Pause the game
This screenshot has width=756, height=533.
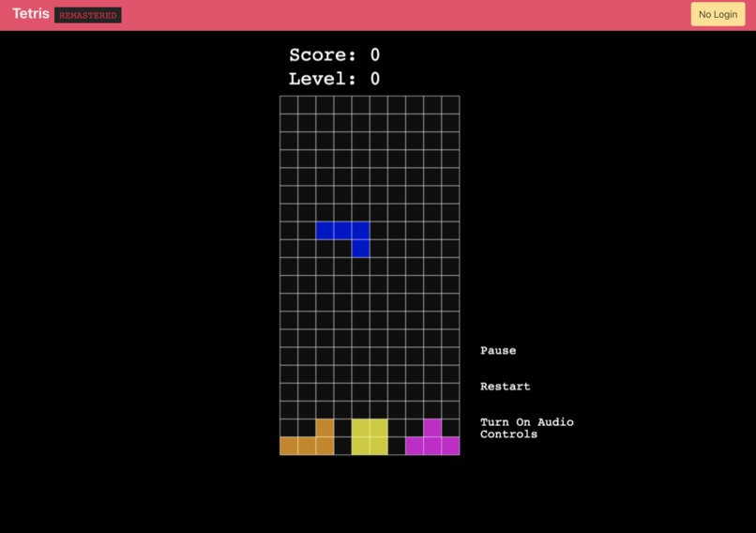click(x=497, y=351)
